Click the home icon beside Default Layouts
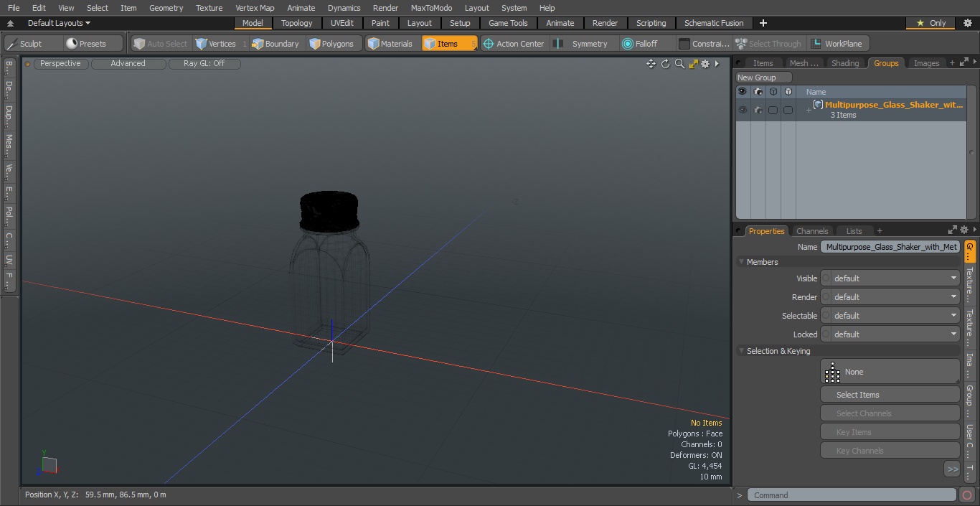 click(10, 23)
